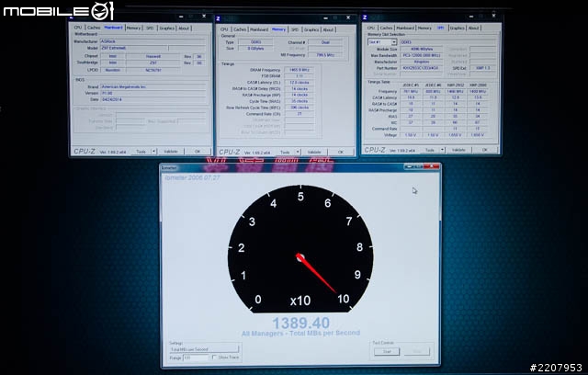Open the Memory tab in the Mainboard CPU-Z window

(133, 28)
